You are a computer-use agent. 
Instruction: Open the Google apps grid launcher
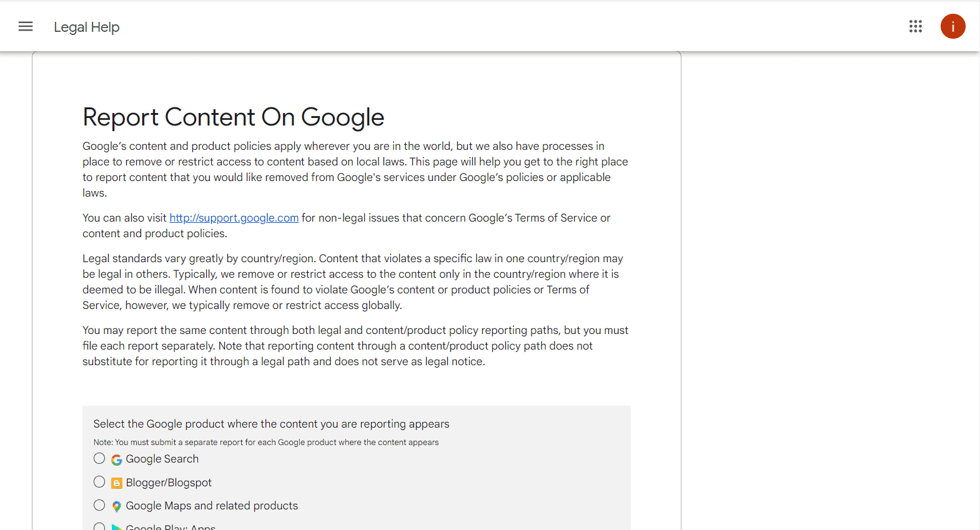coord(916,26)
